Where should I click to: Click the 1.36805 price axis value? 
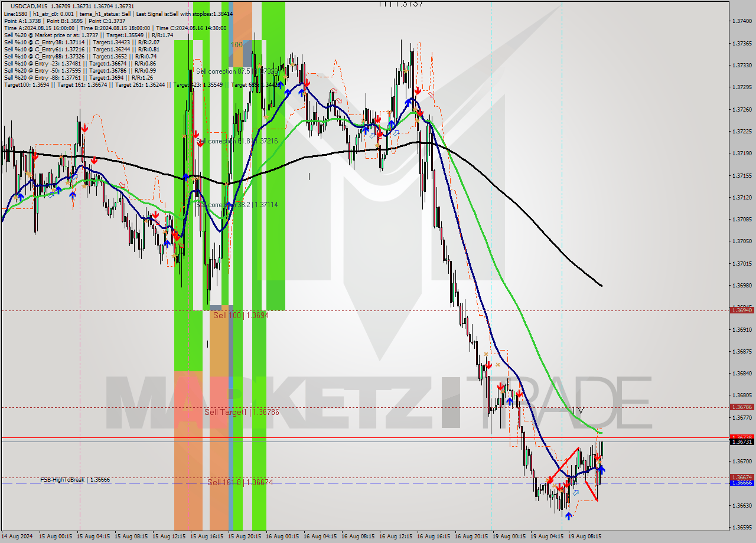click(x=741, y=395)
